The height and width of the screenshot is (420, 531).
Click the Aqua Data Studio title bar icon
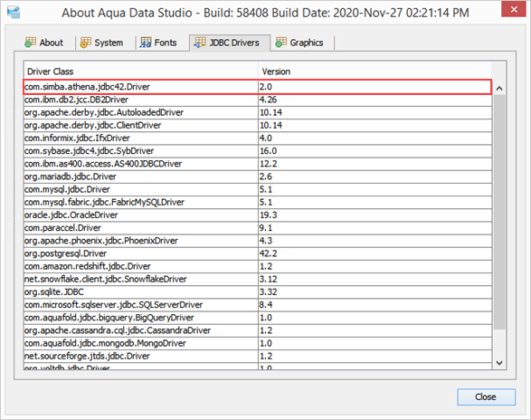[x=14, y=12]
